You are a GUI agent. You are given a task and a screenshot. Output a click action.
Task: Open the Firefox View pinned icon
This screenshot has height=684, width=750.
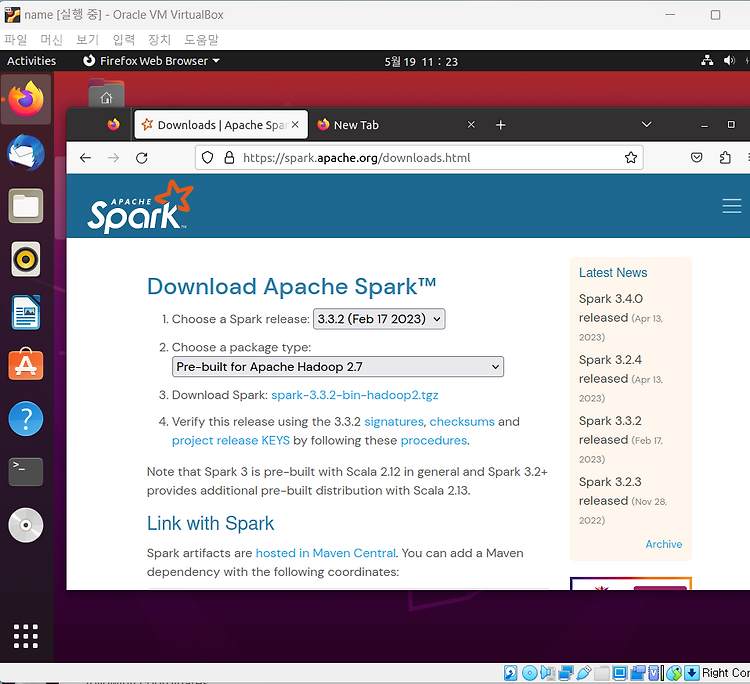(113, 124)
